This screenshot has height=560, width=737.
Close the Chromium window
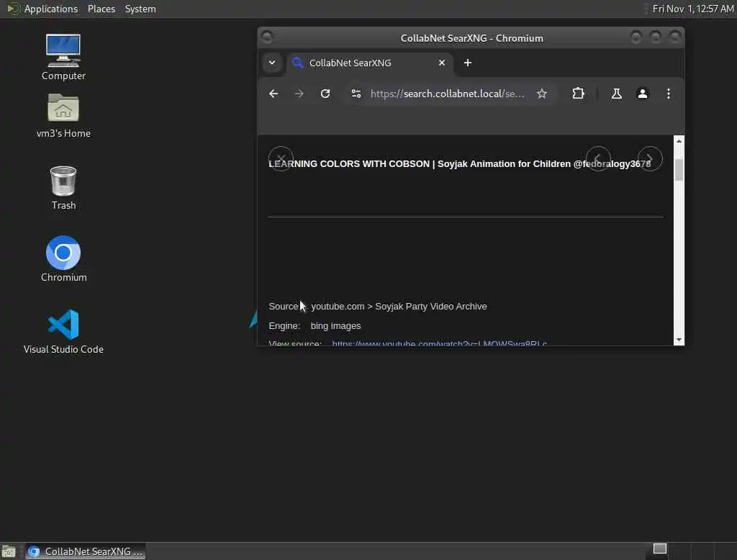(675, 37)
